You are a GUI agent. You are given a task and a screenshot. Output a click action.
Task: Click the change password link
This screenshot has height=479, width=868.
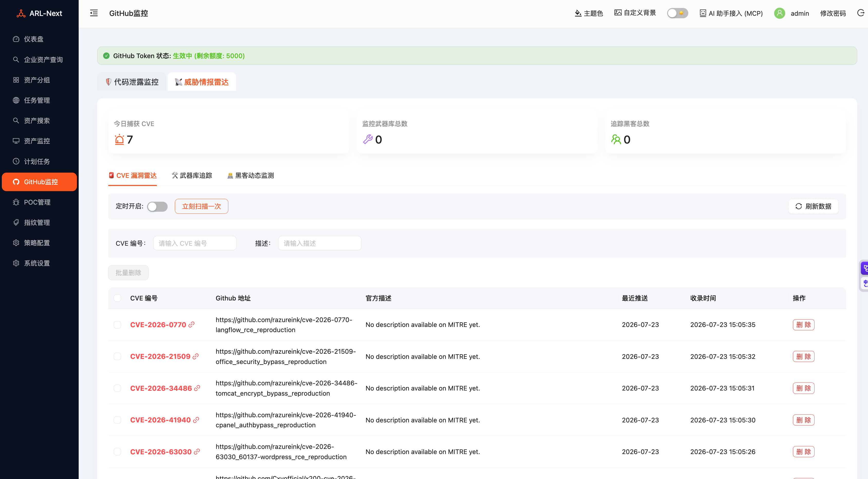pos(833,13)
